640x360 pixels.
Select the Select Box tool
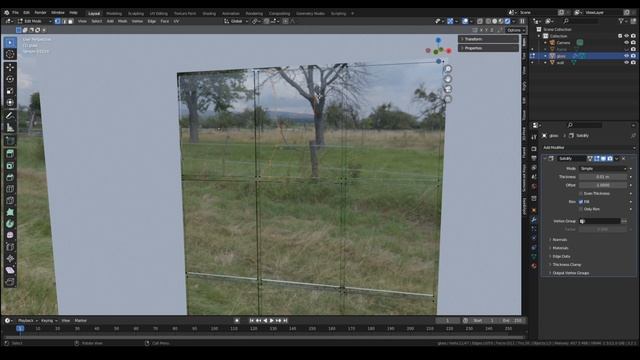click(x=10, y=42)
